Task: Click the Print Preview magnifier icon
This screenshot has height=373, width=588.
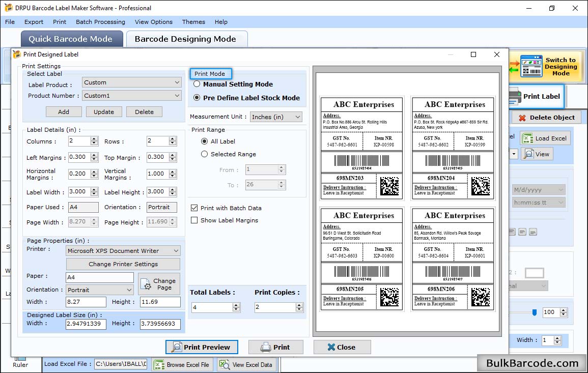Action: point(176,347)
